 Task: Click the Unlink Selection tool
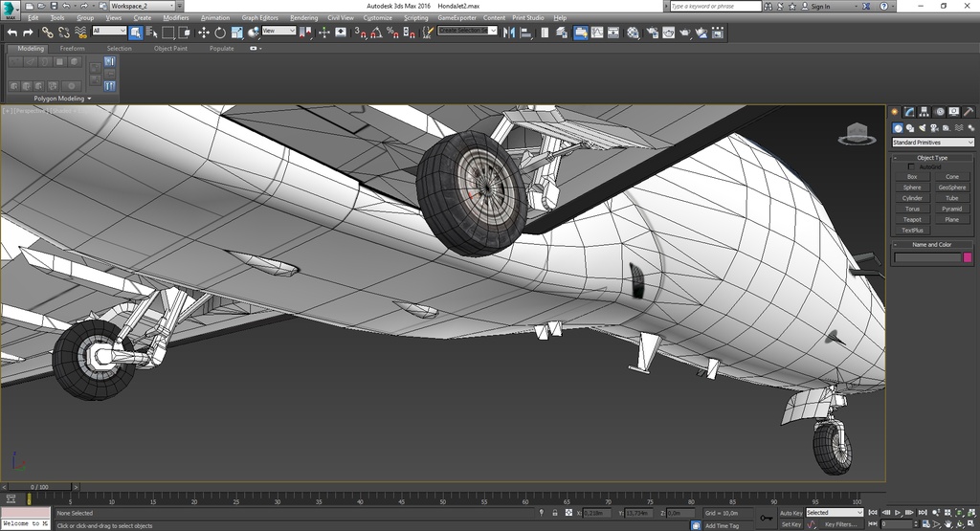point(64,33)
